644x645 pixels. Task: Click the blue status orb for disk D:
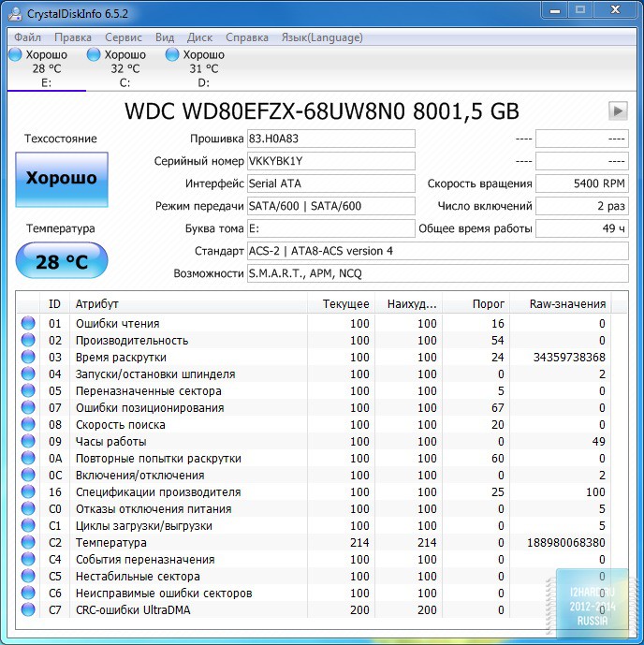point(172,54)
